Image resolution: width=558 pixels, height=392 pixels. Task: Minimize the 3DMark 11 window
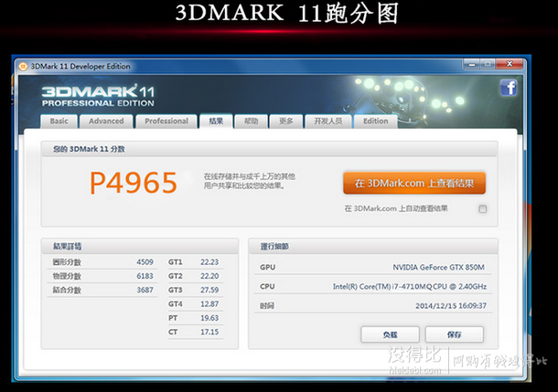[472, 64]
